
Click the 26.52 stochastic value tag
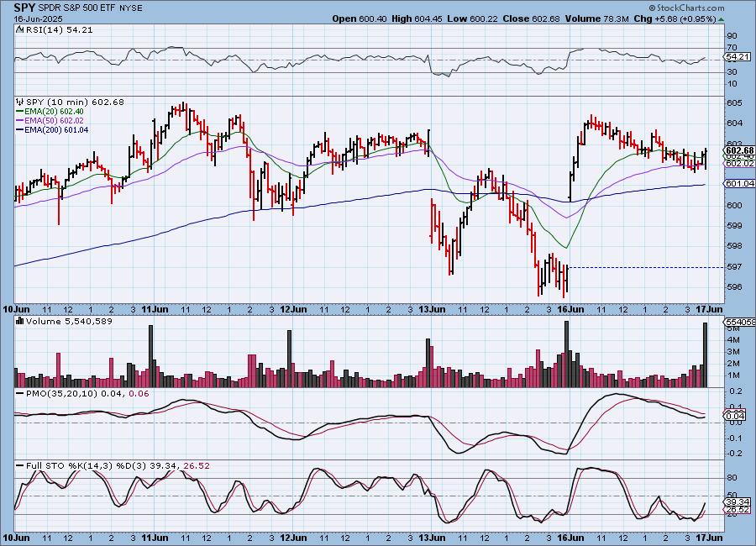[738, 509]
